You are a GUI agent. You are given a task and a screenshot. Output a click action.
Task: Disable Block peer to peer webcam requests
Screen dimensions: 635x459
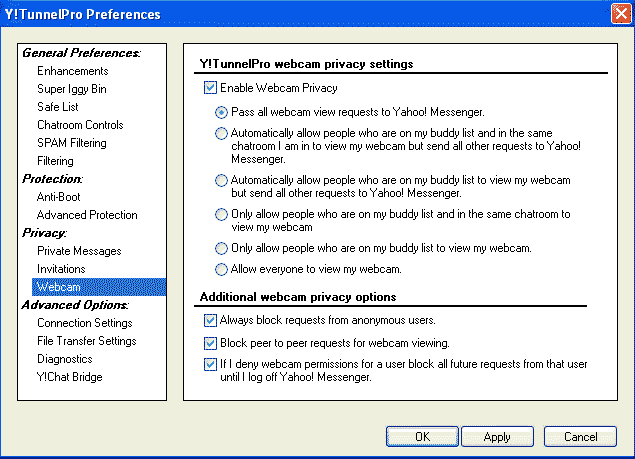point(210,343)
